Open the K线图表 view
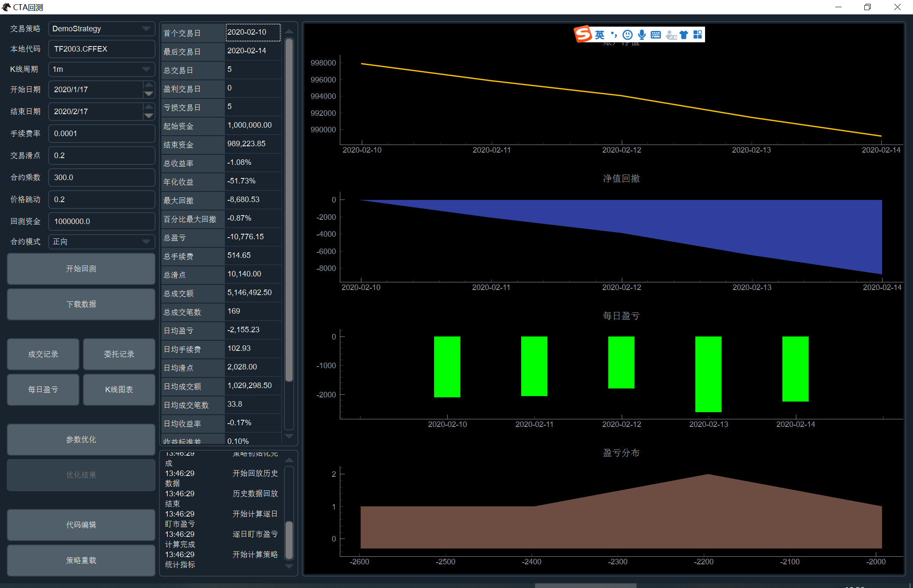This screenshot has width=913, height=588. [119, 390]
